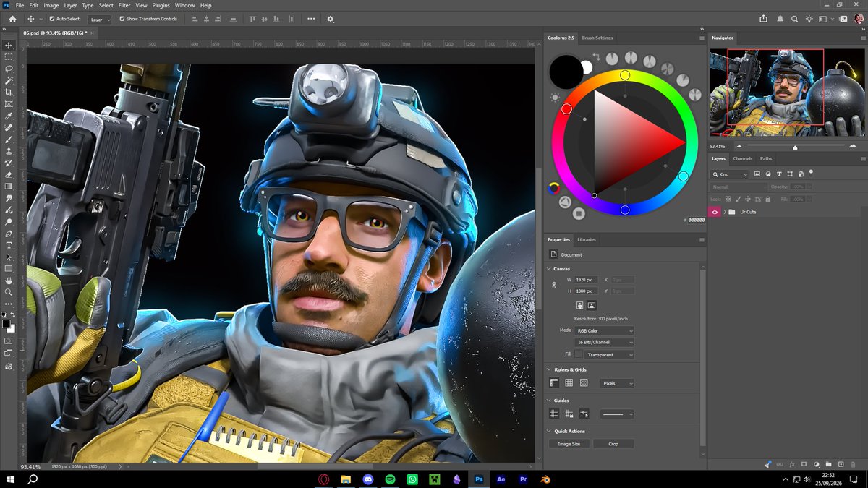The height and width of the screenshot is (488, 868).
Task: Set the canvas to landscape orientation
Action: point(592,306)
